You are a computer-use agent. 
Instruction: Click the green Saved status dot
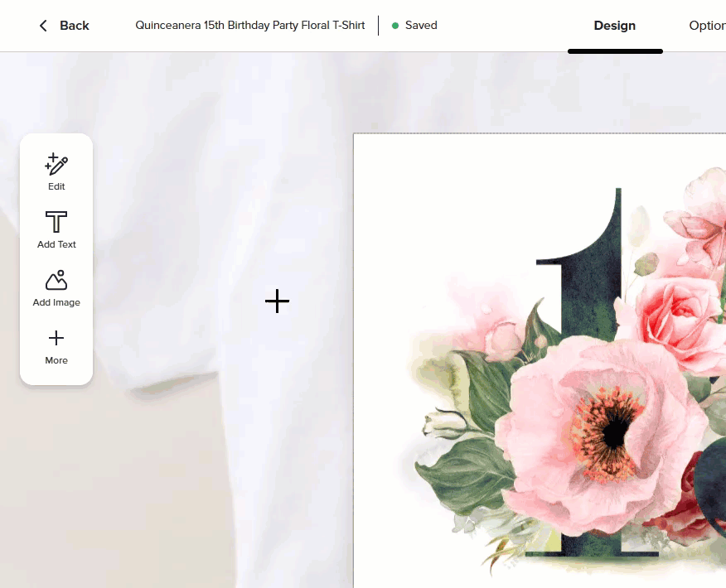pyautogui.click(x=395, y=26)
